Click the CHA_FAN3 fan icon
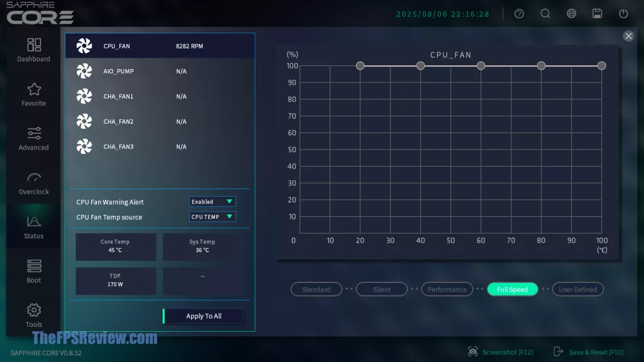Image resolution: width=644 pixels, height=362 pixels. [x=84, y=146]
